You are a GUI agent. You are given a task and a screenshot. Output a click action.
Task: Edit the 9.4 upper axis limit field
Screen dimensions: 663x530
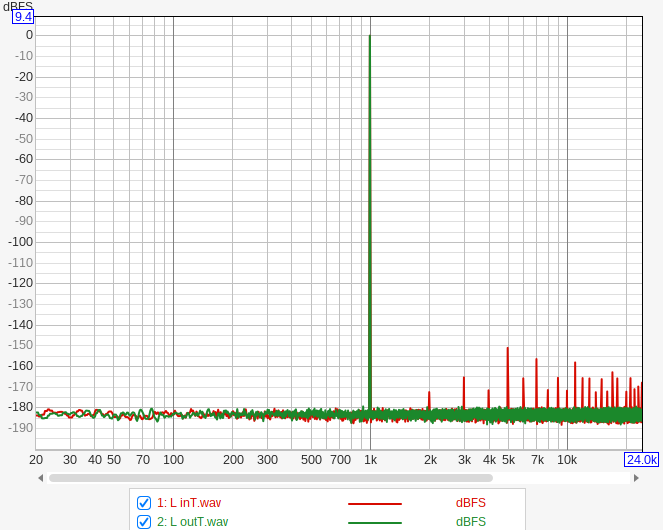click(x=23, y=17)
